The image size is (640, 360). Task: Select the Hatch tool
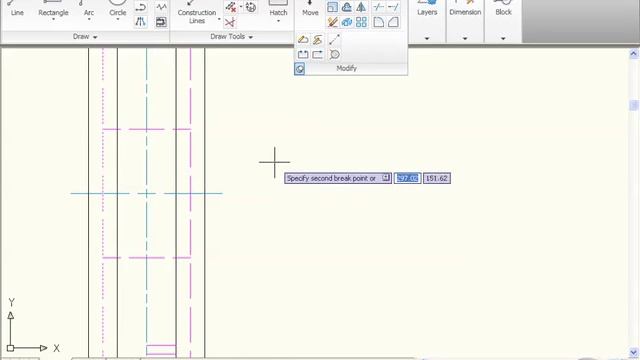point(278,9)
